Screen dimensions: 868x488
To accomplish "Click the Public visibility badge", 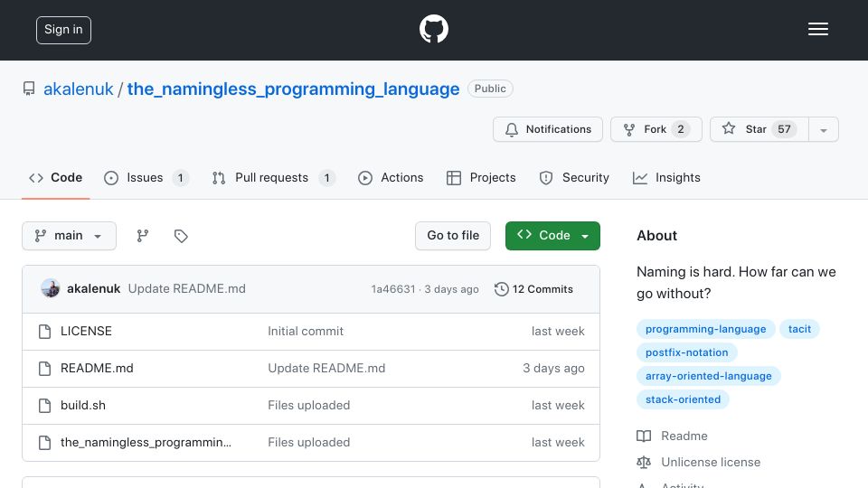I will 490,89.
